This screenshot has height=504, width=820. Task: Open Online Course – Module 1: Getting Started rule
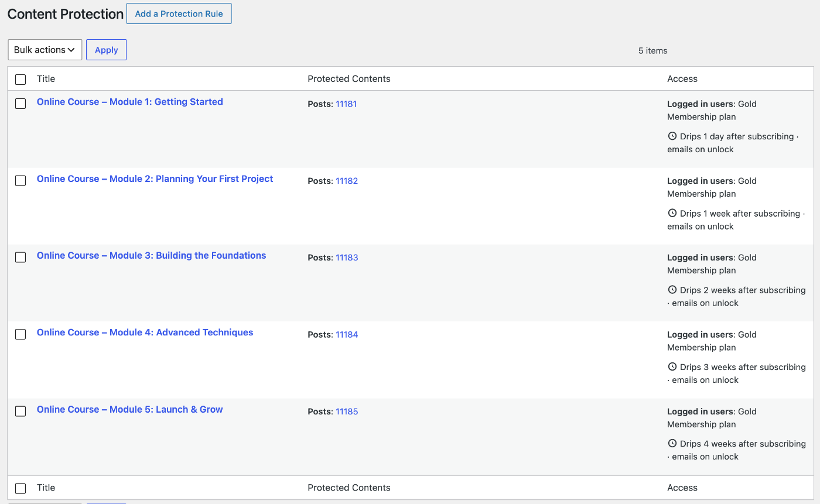[130, 102]
